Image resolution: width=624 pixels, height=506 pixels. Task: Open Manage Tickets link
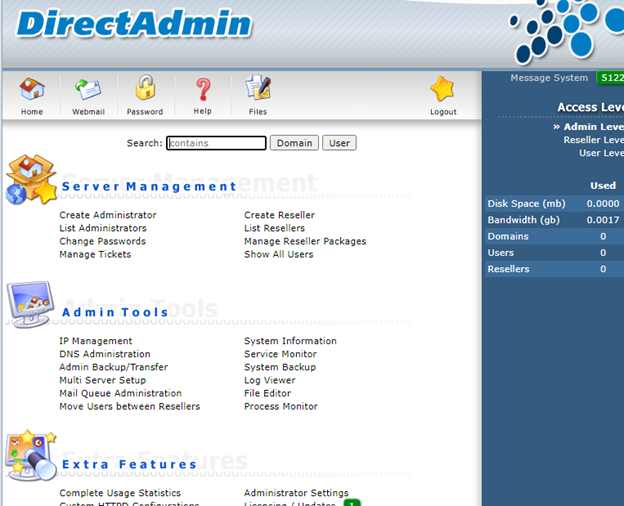pos(95,254)
